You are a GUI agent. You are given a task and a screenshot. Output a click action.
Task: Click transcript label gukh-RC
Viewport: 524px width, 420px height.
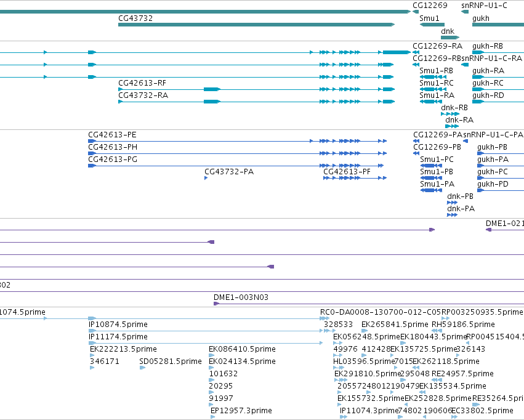click(488, 83)
